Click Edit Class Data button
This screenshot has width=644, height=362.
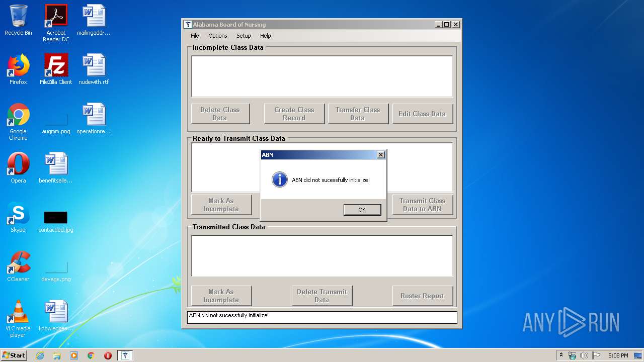pos(422,114)
